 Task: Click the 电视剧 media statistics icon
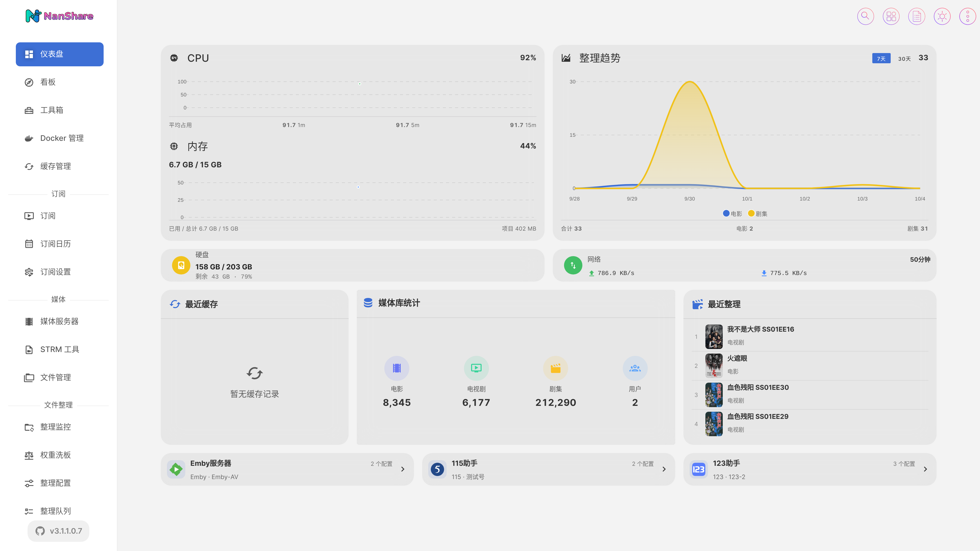pos(476,368)
